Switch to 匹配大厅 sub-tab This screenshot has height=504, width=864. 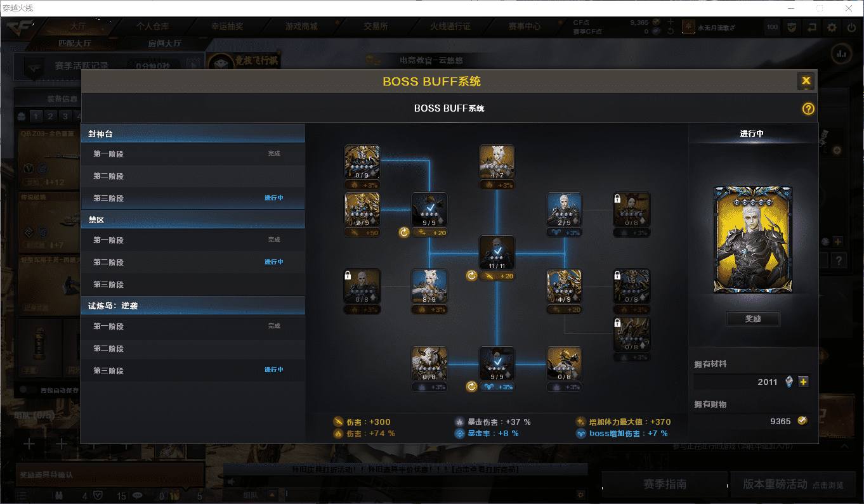[x=75, y=43]
